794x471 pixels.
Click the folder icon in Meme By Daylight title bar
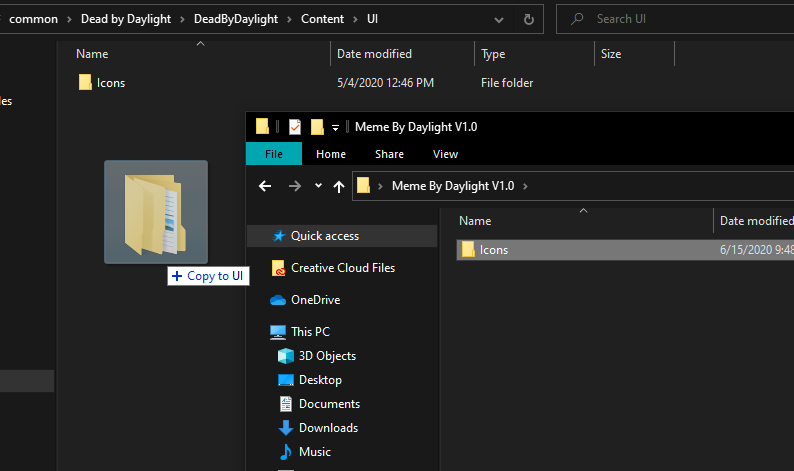tap(262, 126)
